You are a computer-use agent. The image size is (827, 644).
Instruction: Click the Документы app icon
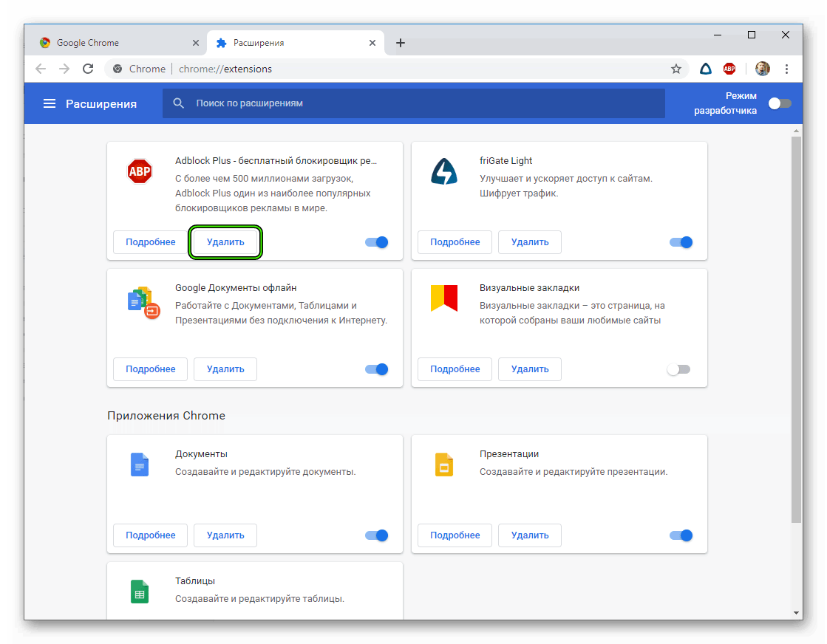tap(140, 465)
